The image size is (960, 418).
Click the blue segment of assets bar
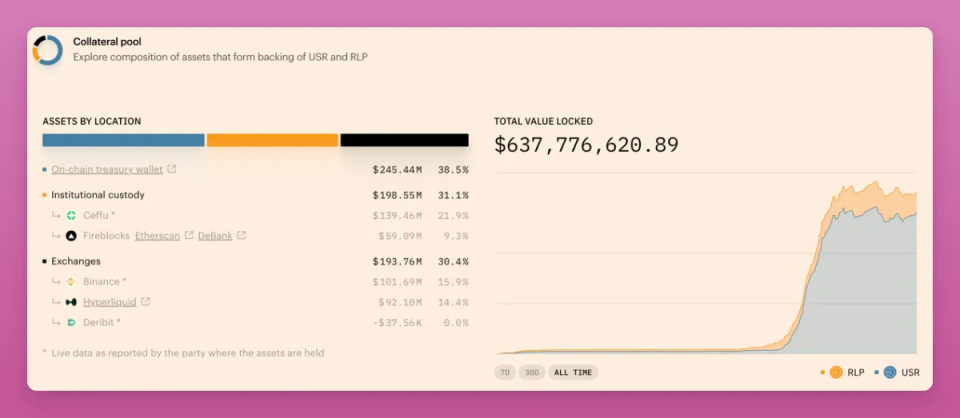pos(123,140)
